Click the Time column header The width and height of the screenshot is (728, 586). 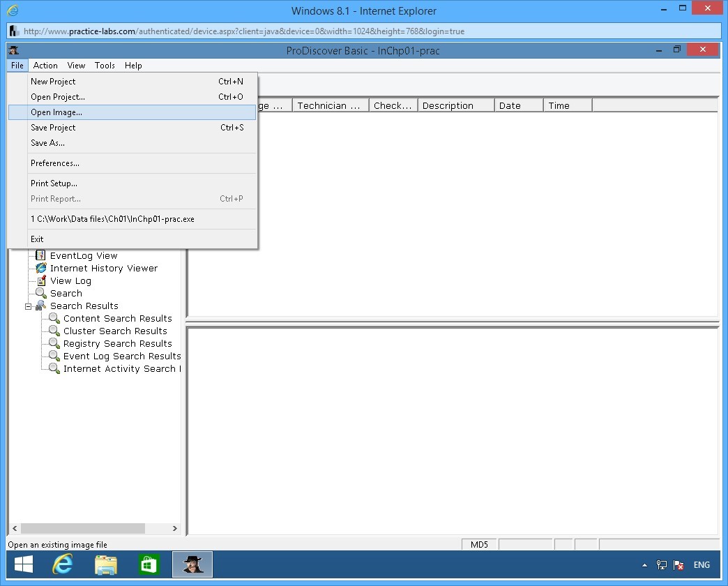(x=568, y=105)
